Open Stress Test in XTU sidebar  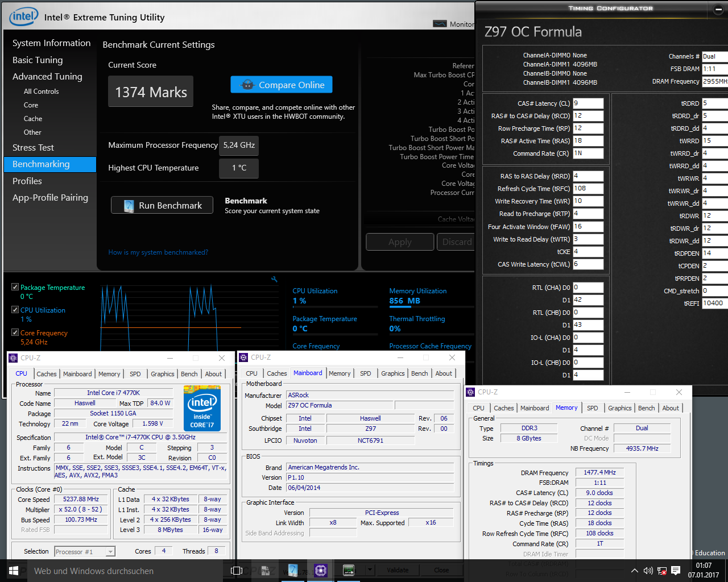click(x=33, y=148)
